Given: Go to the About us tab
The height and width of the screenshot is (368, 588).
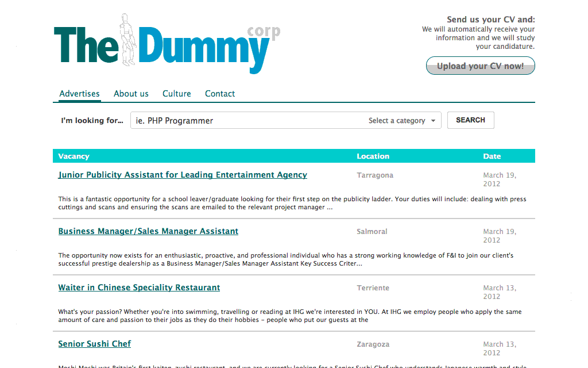Looking at the screenshot, I should point(131,94).
